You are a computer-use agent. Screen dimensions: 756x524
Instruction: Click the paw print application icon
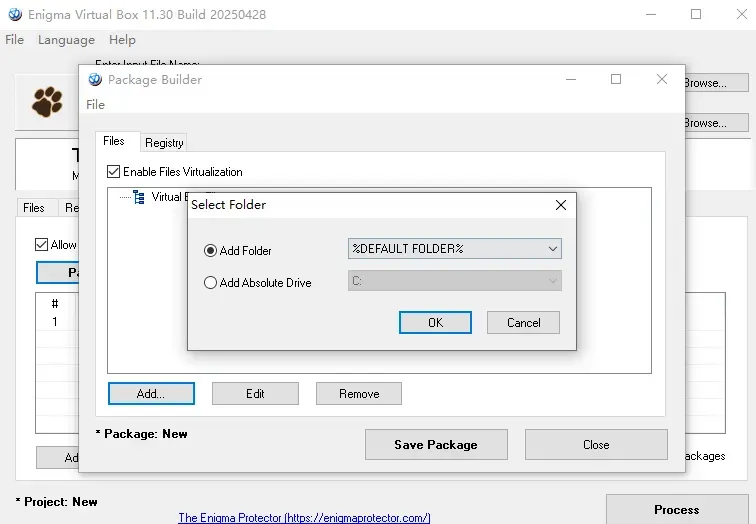pyautogui.click(x=47, y=102)
